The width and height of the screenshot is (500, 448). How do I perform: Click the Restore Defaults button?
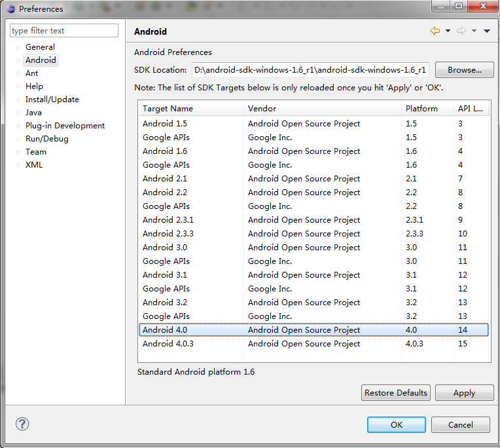(396, 392)
